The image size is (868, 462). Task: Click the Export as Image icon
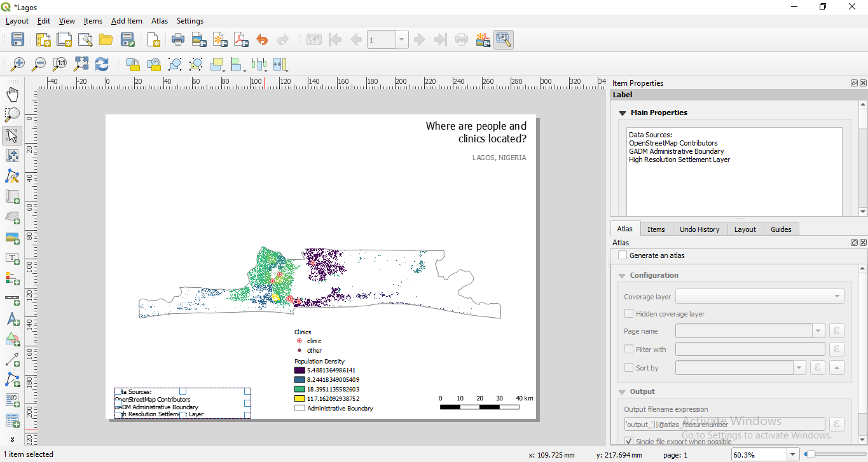(199, 40)
